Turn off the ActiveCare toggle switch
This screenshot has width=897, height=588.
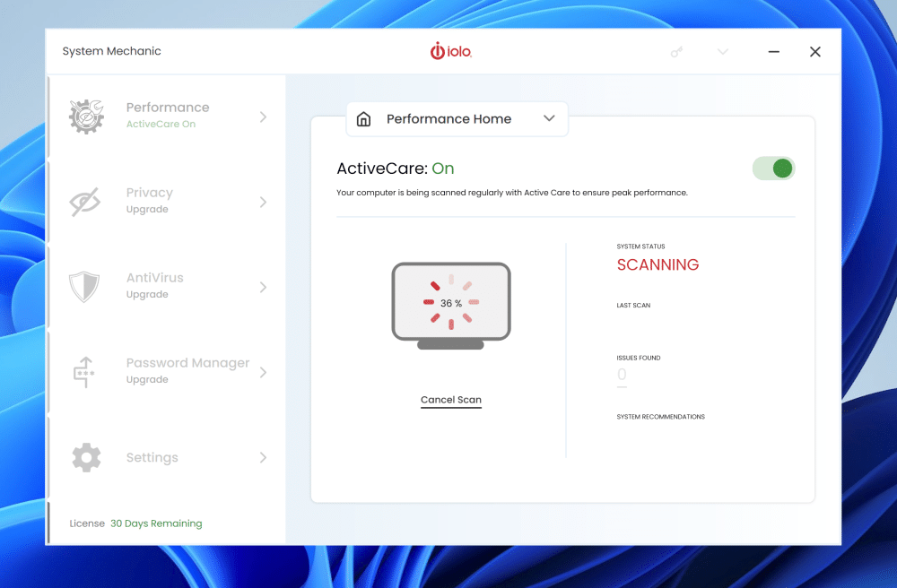tap(773, 169)
